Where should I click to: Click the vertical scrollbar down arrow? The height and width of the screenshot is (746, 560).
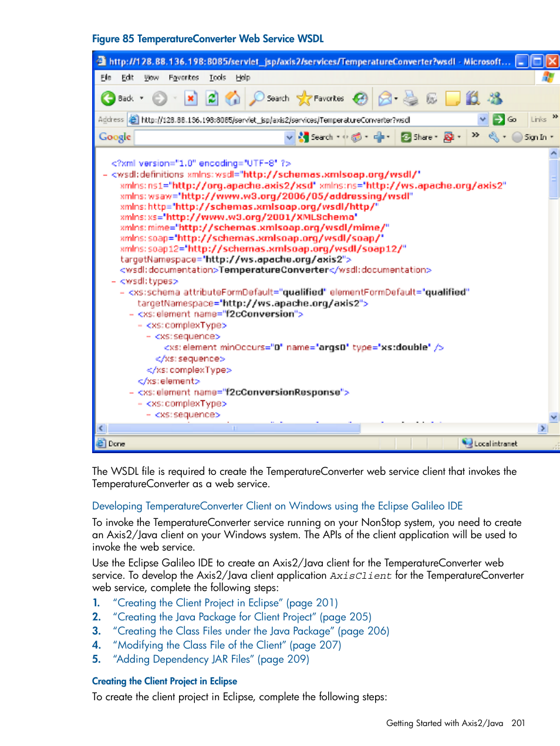pos(554,417)
